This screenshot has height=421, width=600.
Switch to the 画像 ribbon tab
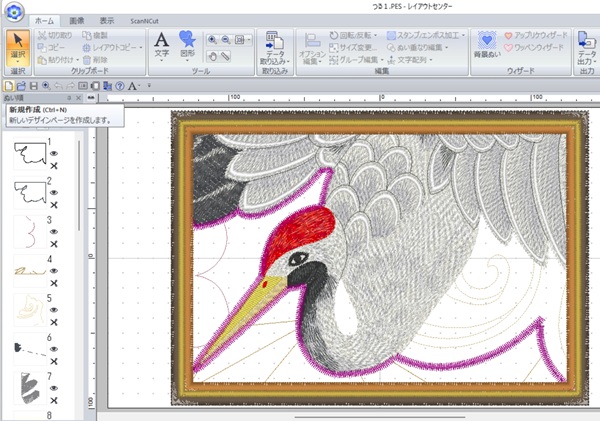(x=77, y=21)
